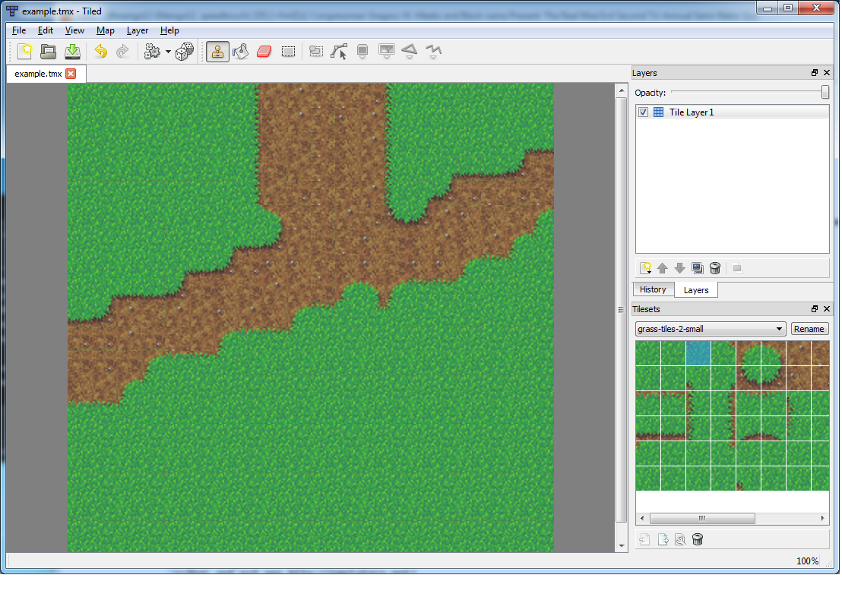Activate the Eraser tool

coord(263,52)
